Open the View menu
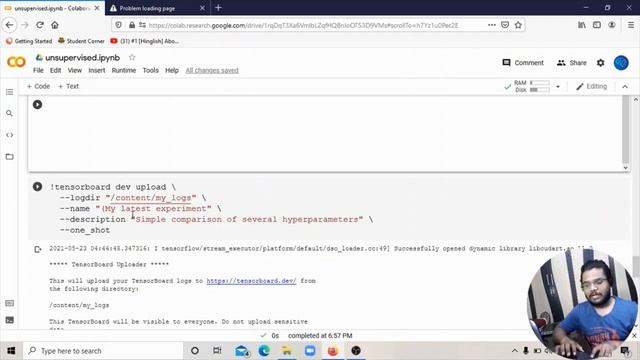This screenshot has width=640, height=360. point(75,70)
